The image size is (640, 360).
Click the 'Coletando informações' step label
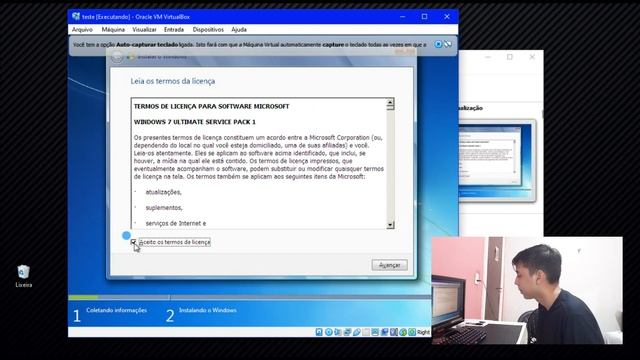[116, 310]
